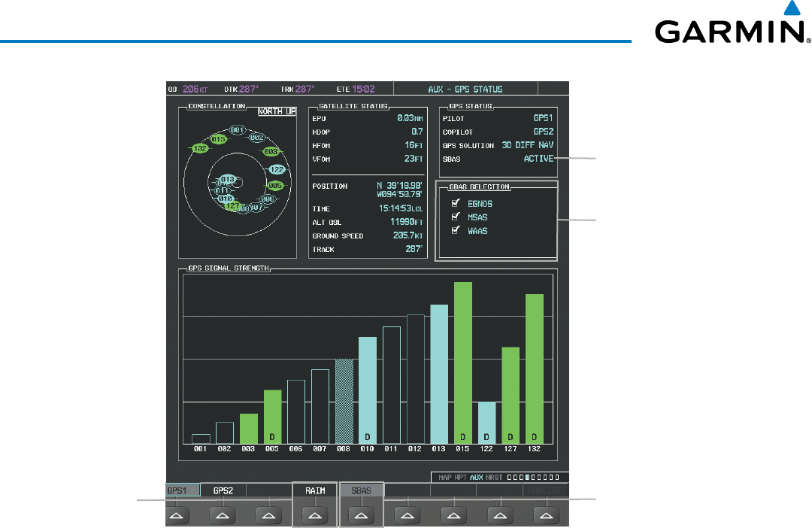The height and width of the screenshot is (528, 812).
Task: Click the GS 206KT readout in top bar
Action: (187, 89)
